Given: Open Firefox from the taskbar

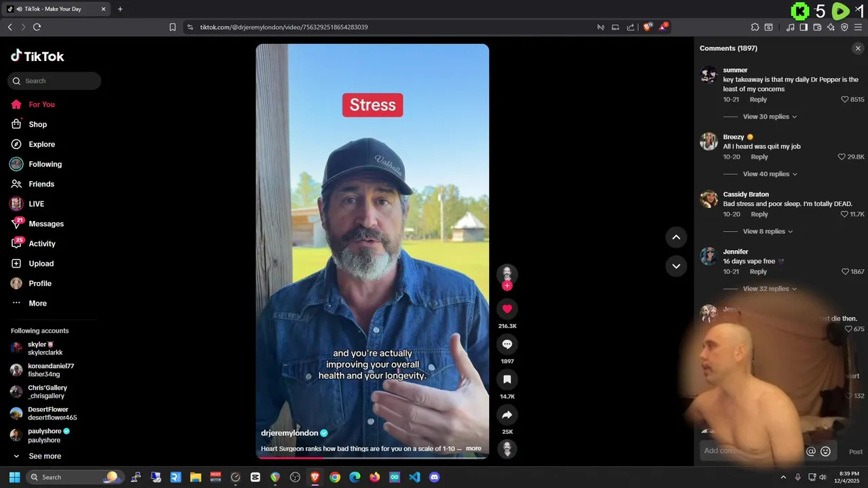Looking at the screenshot, I should point(374,477).
